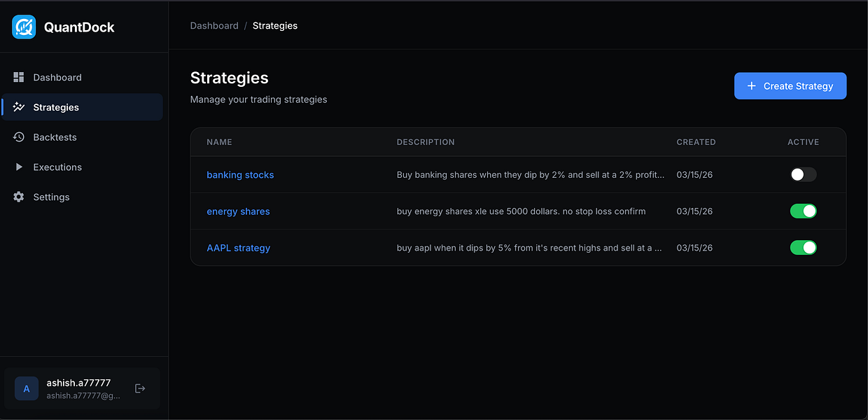Enable the banking stocks active toggle

[x=803, y=175]
